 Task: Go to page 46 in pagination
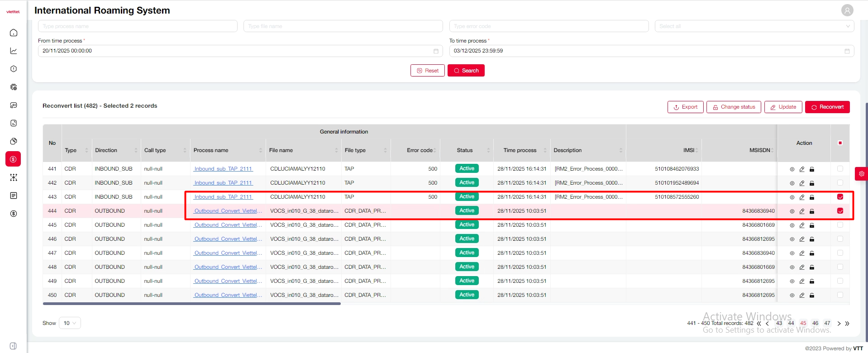point(815,323)
